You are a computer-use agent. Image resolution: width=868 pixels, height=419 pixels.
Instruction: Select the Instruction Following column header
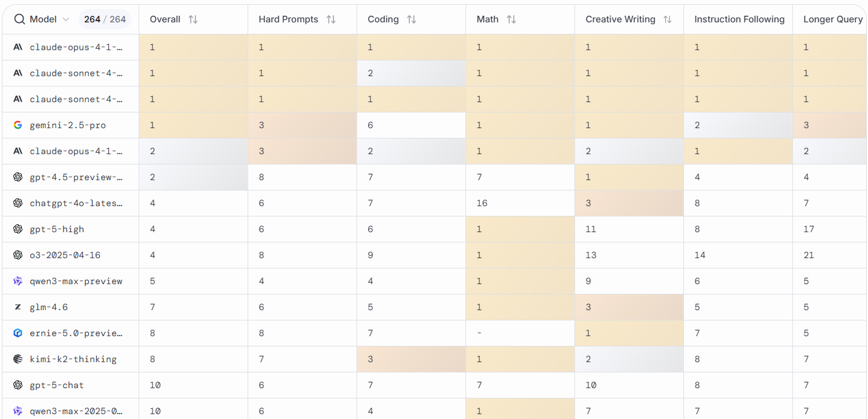pyautogui.click(x=739, y=19)
